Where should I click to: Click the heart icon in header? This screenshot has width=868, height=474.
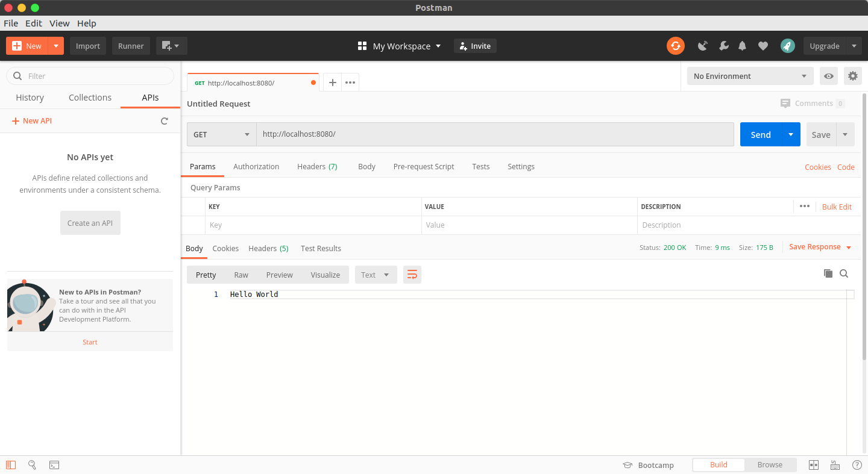[763, 46]
